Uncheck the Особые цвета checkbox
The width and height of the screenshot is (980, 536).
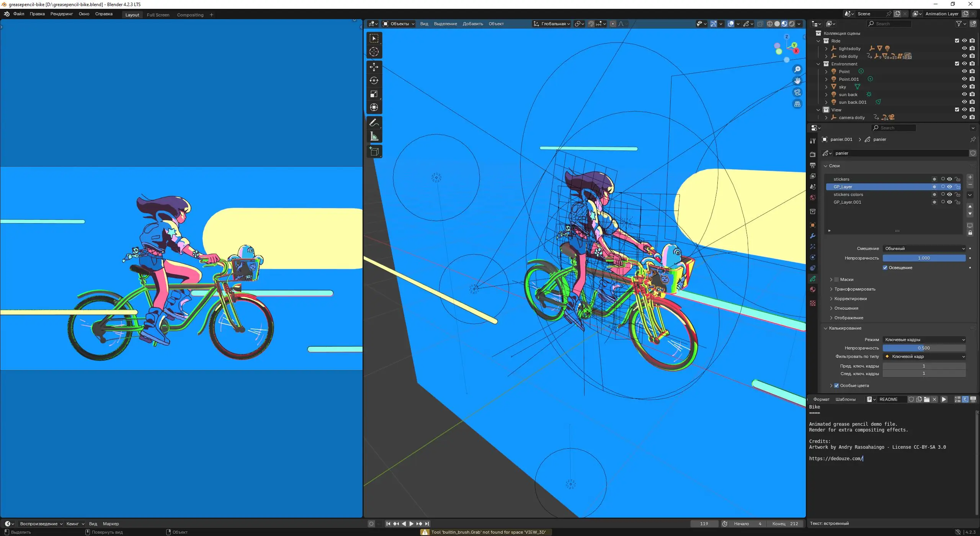[x=836, y=386]
